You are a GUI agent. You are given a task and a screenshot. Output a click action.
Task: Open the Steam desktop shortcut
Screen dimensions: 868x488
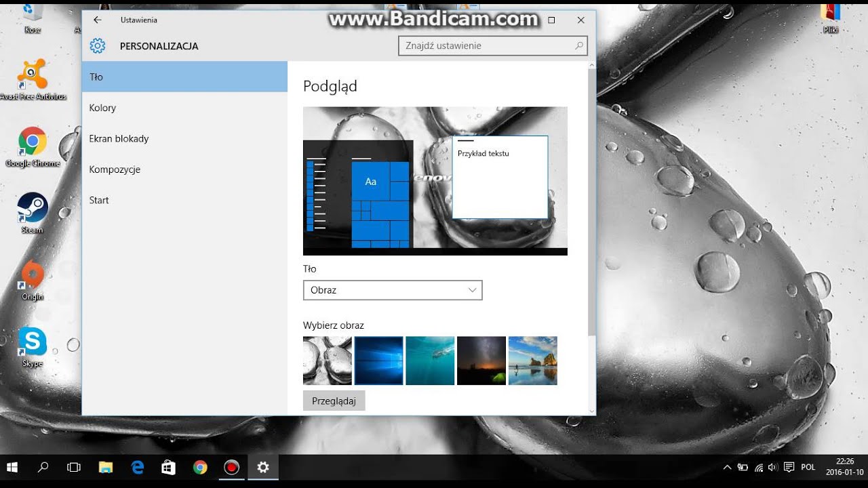pos(33,213)
